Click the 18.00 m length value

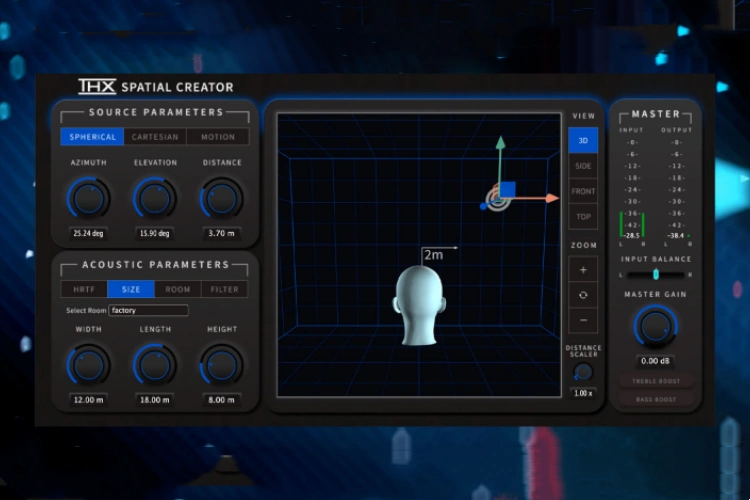[154, 400]
